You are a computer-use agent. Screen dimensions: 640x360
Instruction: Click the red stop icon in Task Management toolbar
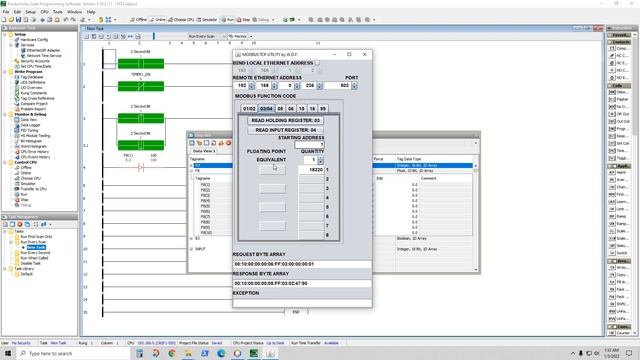20,224
